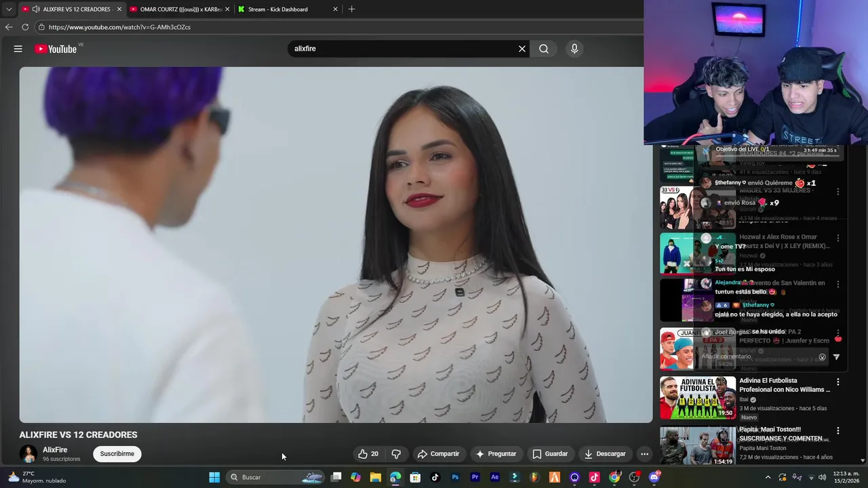Screen dimensions: 868x488
Task: View site information icon in address bar
Action: coord(41,27)
